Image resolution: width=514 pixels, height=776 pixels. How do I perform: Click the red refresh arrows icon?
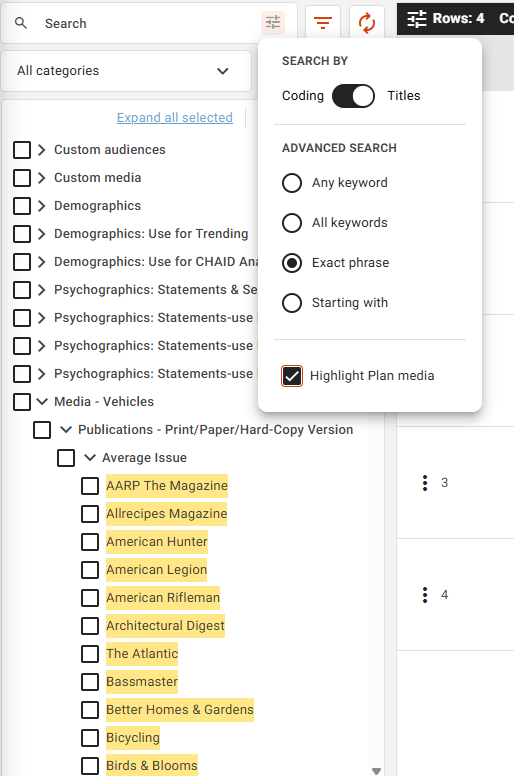click(x=367, y=23)
